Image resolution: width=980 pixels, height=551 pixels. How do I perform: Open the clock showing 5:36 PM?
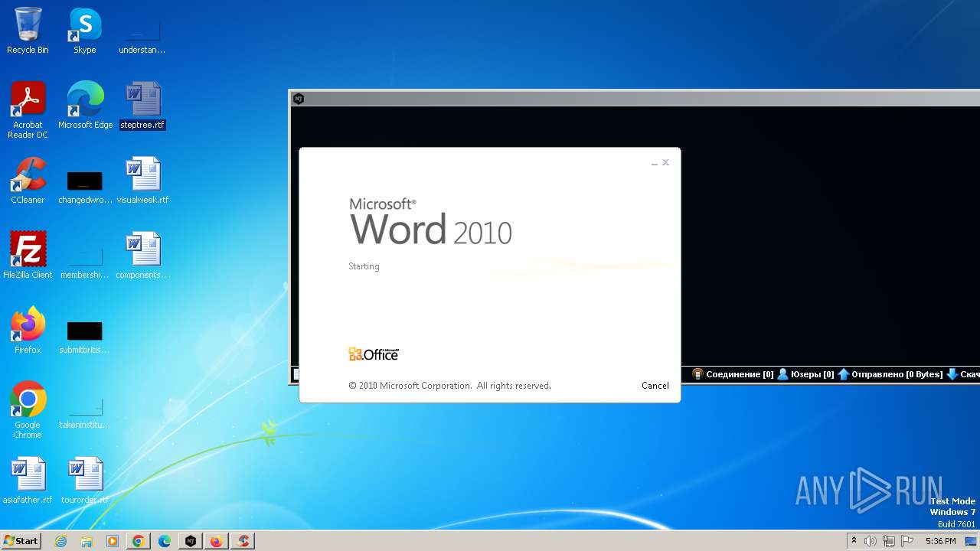940,541
